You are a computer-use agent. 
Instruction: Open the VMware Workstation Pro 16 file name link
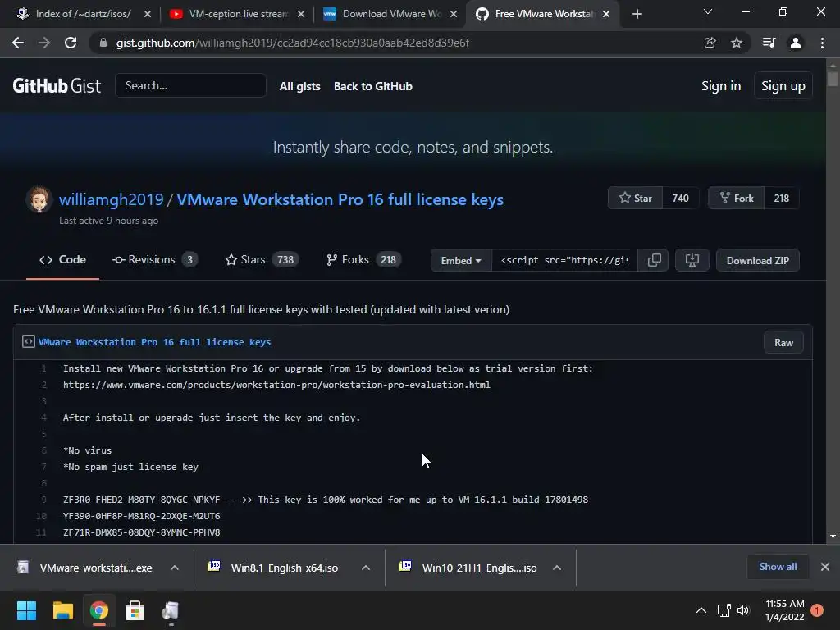[155, 342]
